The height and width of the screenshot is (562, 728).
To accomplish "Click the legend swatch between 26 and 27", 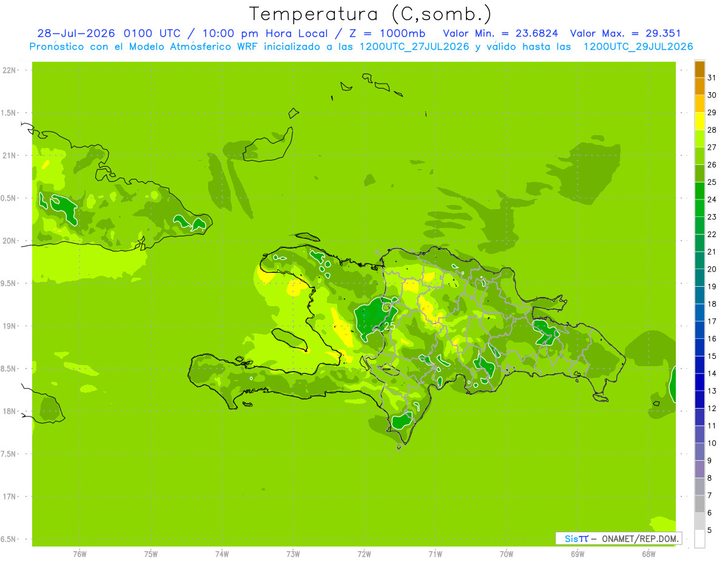I will 699,156.
